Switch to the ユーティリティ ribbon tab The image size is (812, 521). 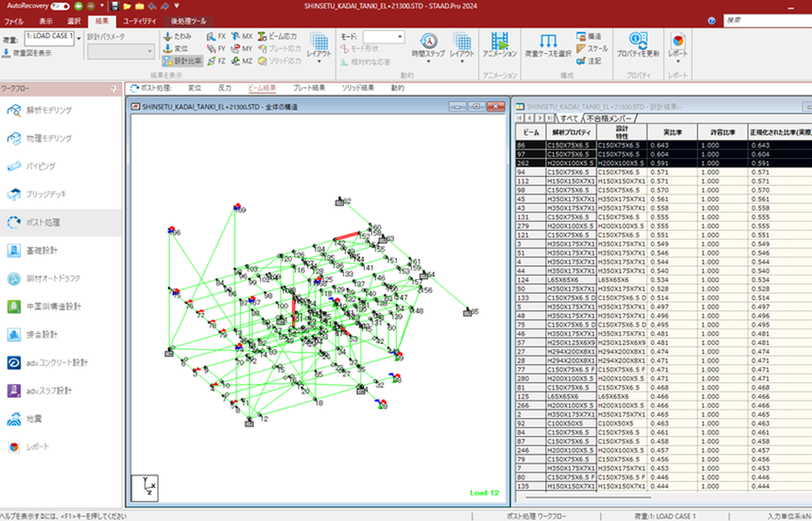point(140,21)
